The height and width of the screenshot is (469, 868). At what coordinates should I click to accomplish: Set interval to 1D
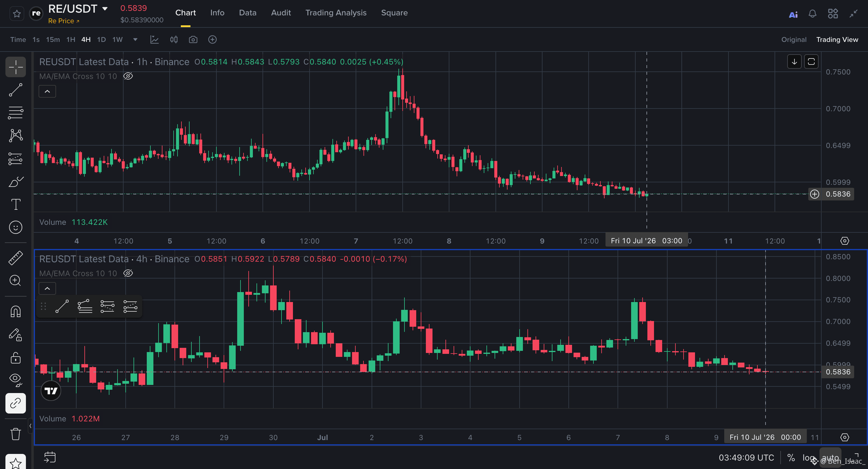[102, 39]
